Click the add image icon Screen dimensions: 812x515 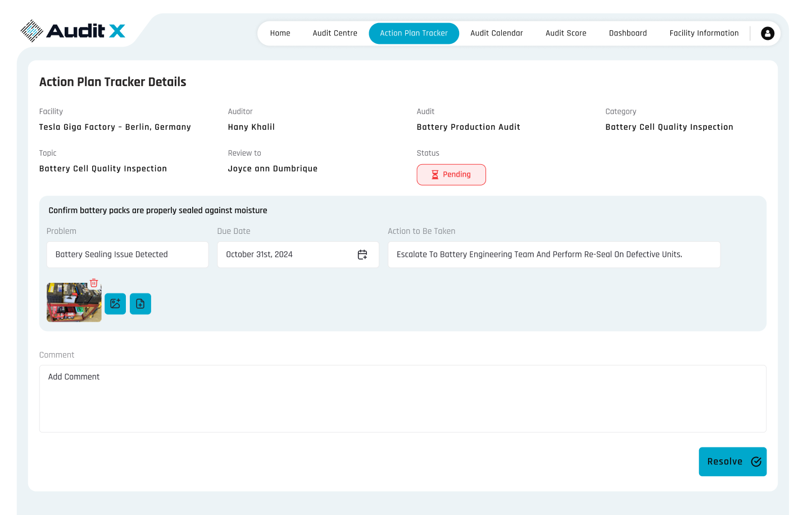115,304
